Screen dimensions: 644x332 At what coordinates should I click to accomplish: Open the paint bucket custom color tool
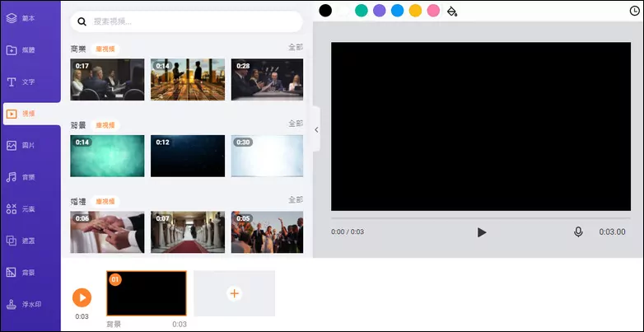452,11
